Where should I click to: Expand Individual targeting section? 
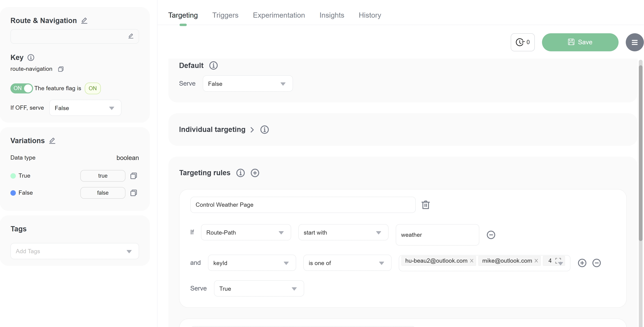pos(252,130)
